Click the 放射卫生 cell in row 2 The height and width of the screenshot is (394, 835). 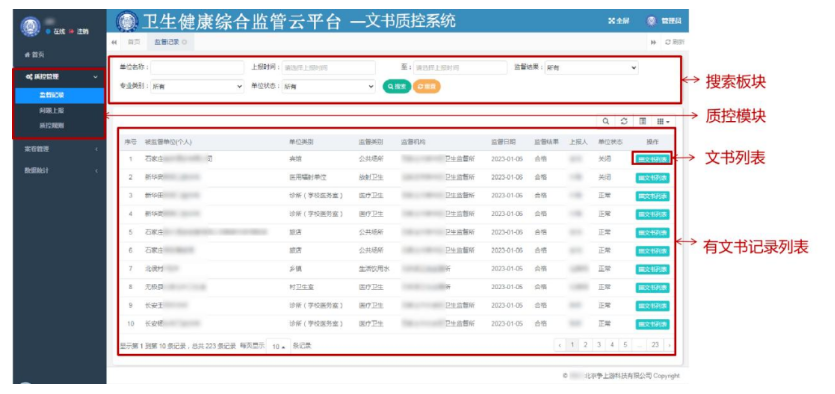[x=371, y=177]
